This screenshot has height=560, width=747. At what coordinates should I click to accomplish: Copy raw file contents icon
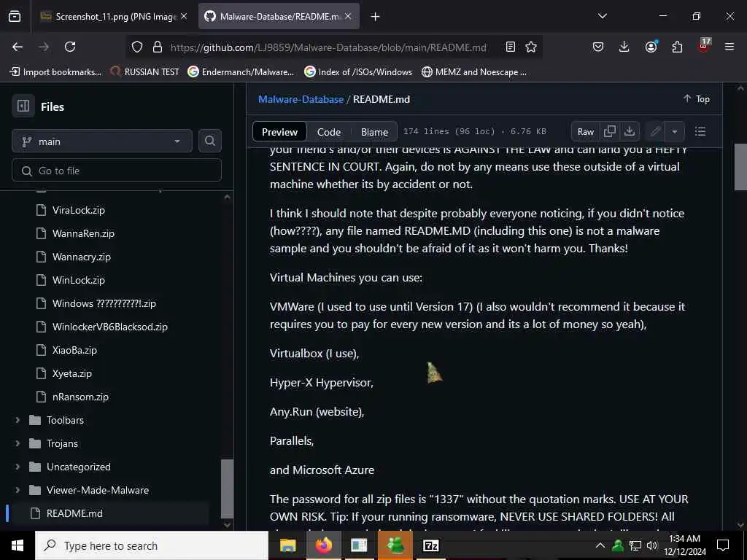coord(610,131)
